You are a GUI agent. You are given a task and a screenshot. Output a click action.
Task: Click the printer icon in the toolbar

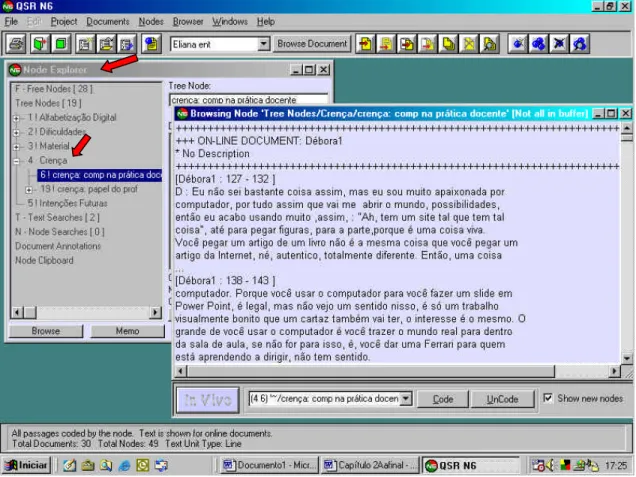(17, 43)
